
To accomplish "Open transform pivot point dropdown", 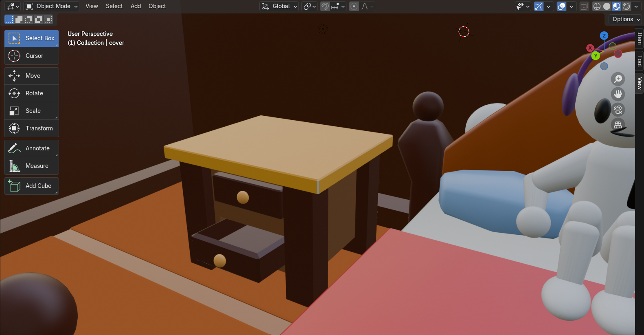I will pyautogui.click(x=309, y=6).
